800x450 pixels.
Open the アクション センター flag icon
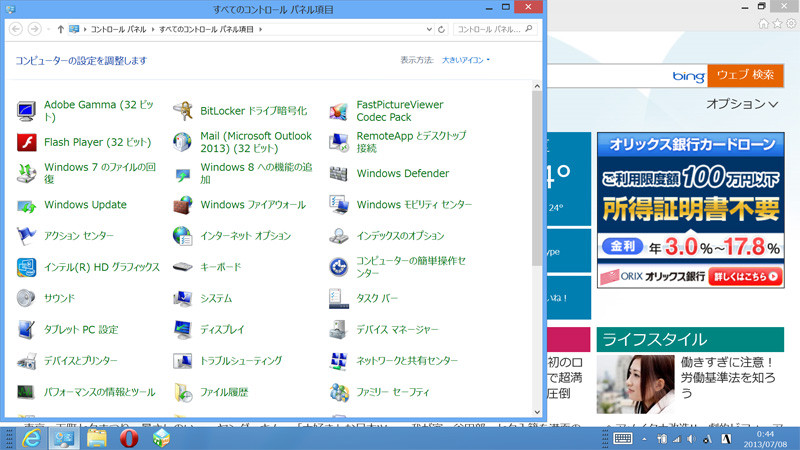[27, 236]
